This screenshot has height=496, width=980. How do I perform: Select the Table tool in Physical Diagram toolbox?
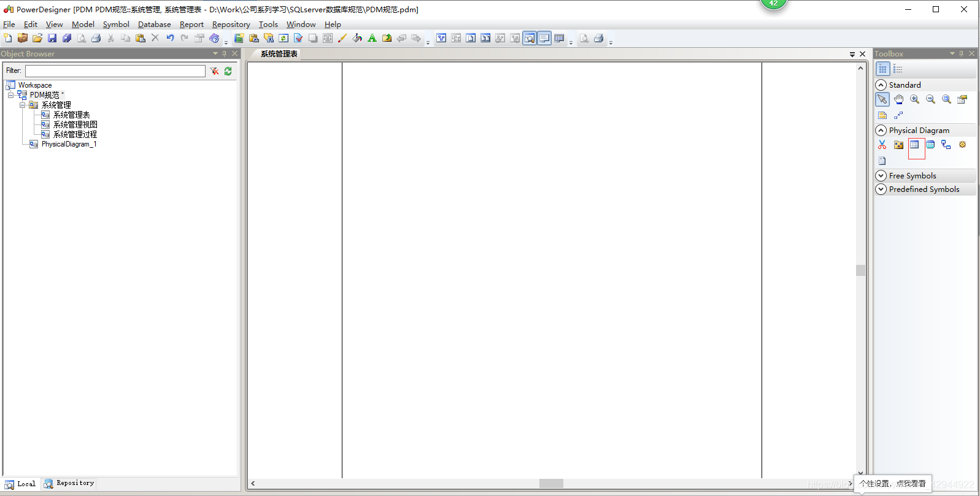(914, 145)
